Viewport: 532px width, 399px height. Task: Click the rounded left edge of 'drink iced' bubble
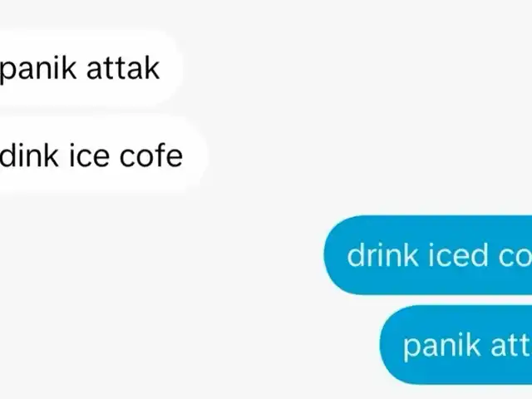click(334, 255)
